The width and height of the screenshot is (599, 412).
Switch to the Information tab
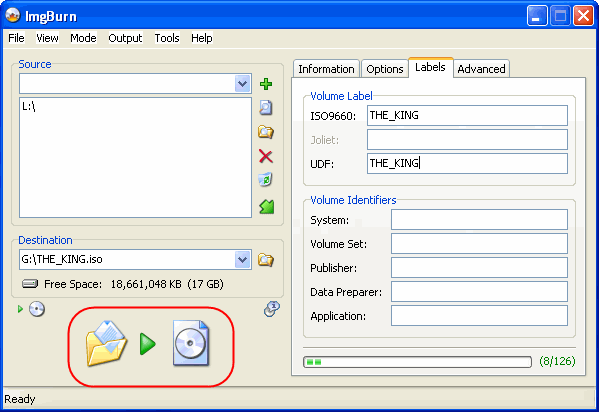coord(326,69)
